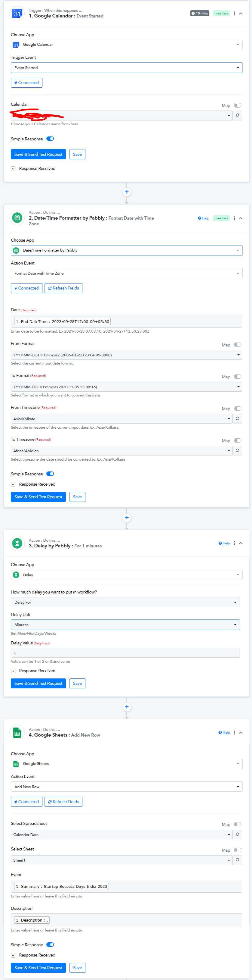The height and width of the screenshot is (980, 252).
Task: Open three-dot menu of Google Sheets step
Action: coord(234,733)
